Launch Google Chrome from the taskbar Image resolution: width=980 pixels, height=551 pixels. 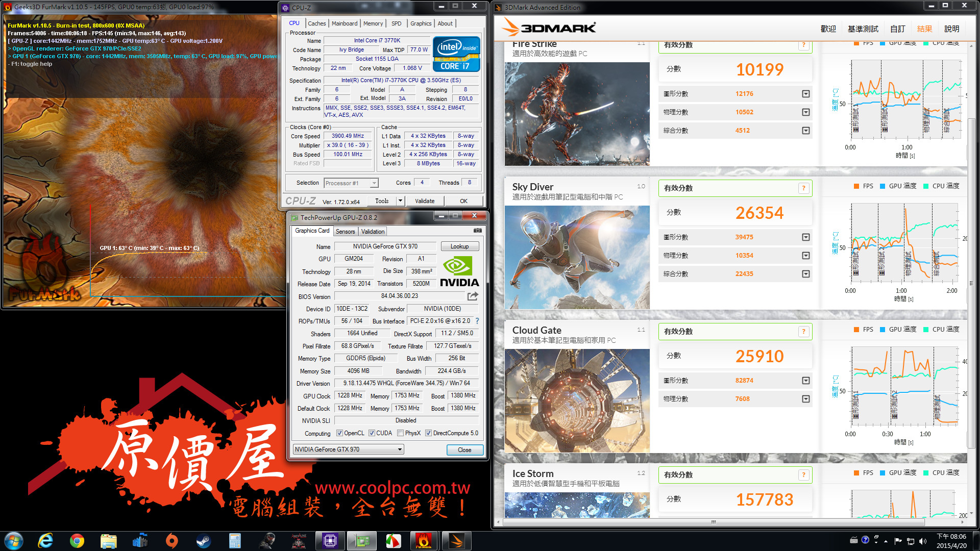point(77,541)
